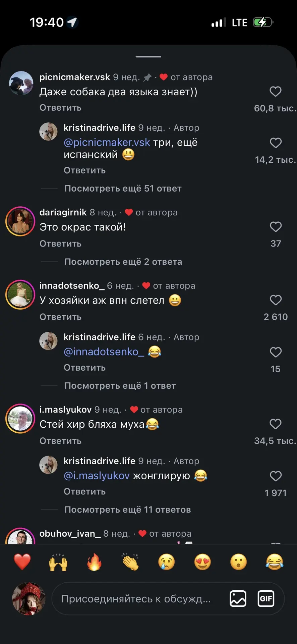
Task: Open the image attachment icon in comment box
Action: click(238, 599)
